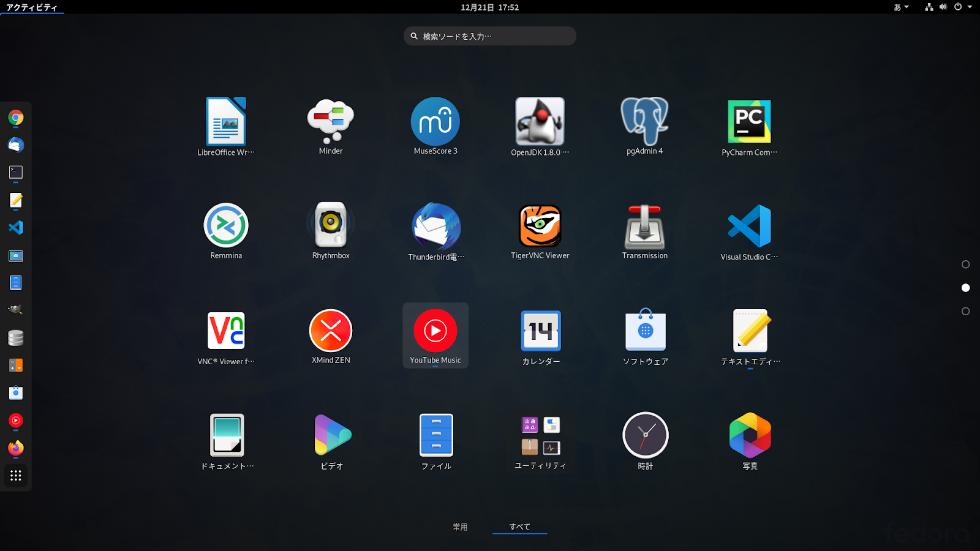Open the database cylinder app in the dock

pyautogui.click(x=16, y=337)
